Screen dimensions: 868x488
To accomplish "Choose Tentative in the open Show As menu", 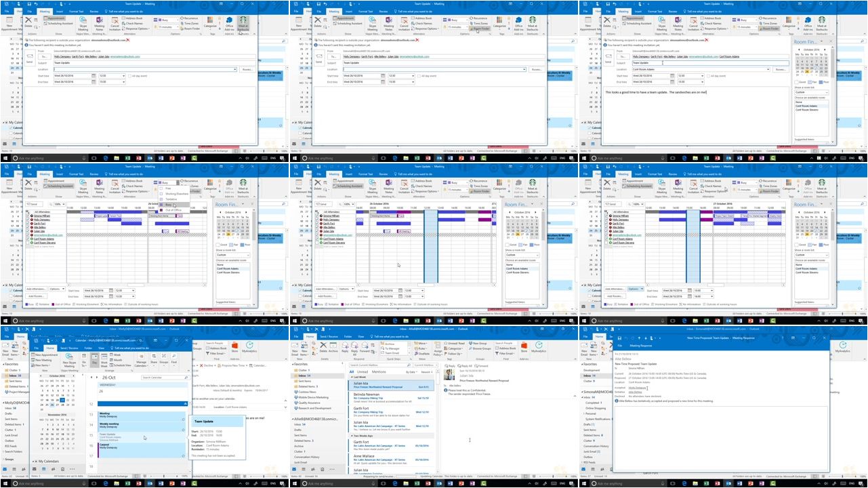I will [171, 199].
